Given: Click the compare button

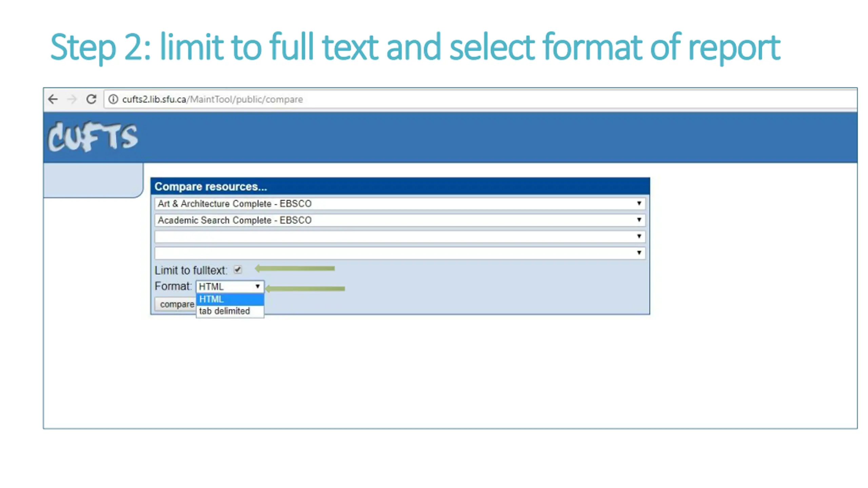Looking at the screenshot, I should (176, 304).
